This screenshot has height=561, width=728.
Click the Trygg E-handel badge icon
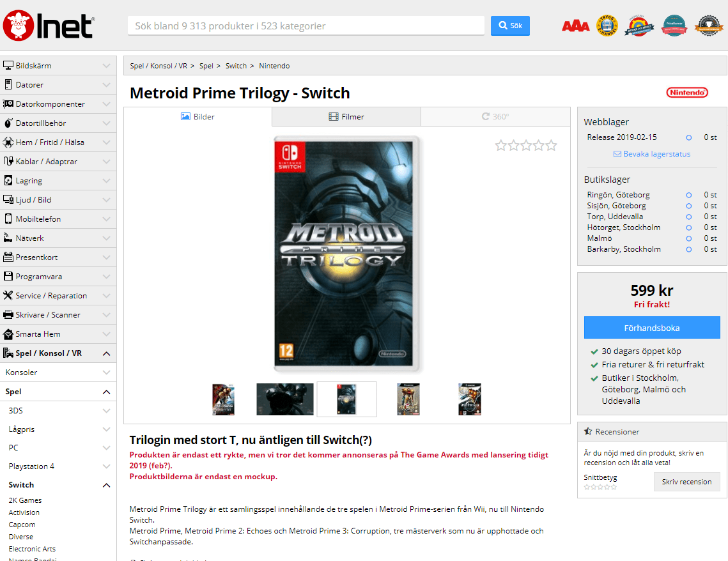tap(607, 26)
